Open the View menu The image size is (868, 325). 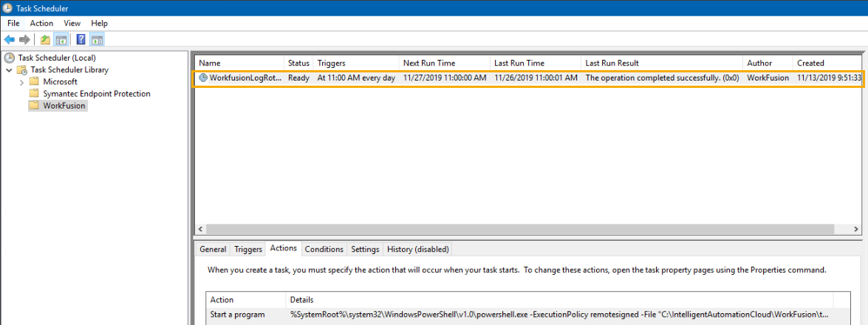72,23
